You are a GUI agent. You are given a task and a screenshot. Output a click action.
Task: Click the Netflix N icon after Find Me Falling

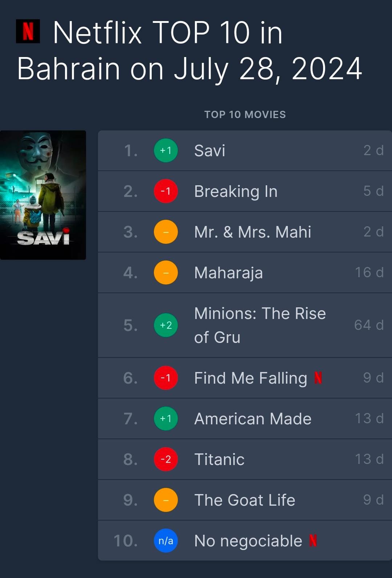coord(318,378)
